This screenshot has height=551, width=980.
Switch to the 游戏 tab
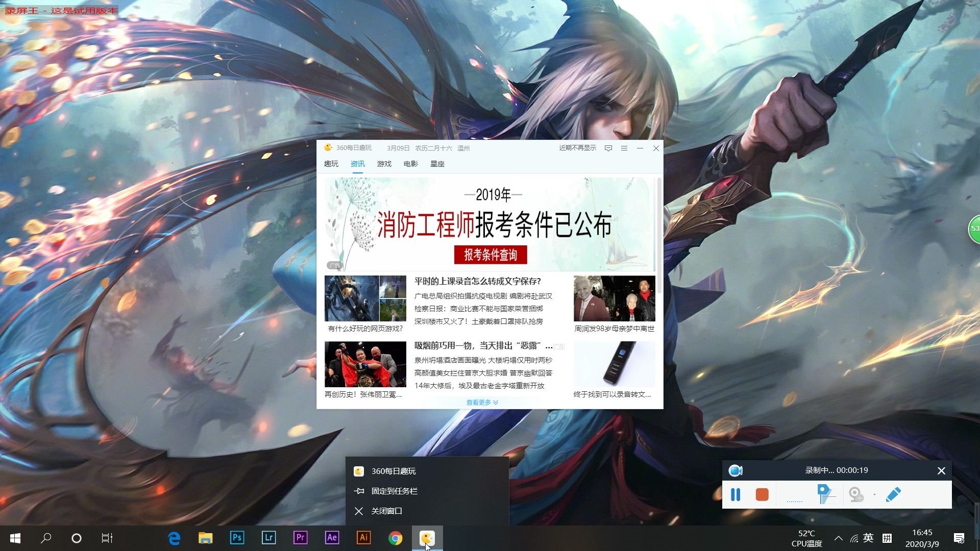(x=384, y=164)
